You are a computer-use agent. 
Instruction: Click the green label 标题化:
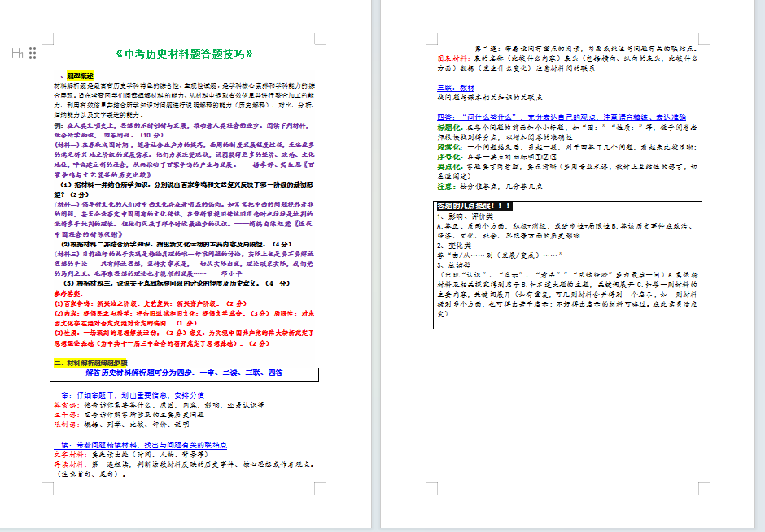point(449,128)
